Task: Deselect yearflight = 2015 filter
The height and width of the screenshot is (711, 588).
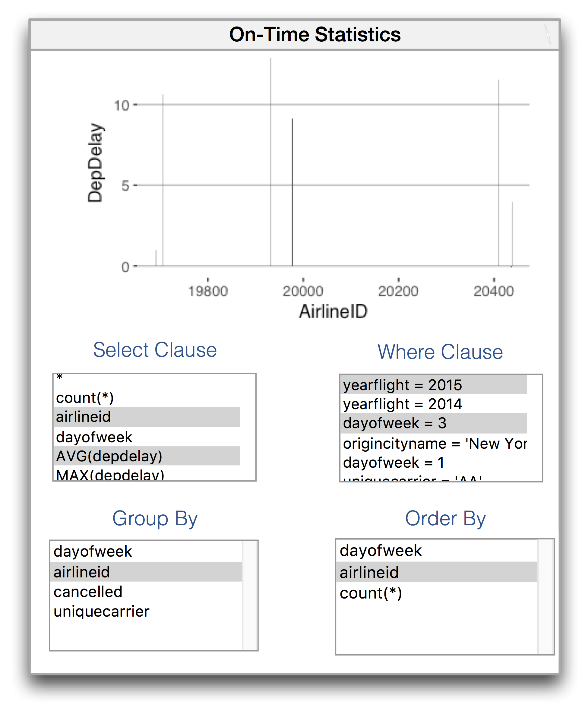Action: tap(402, 385)
